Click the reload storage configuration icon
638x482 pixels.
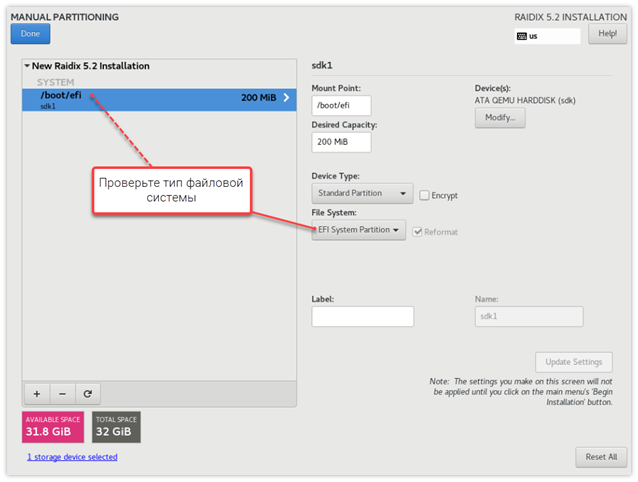point(87,393)
